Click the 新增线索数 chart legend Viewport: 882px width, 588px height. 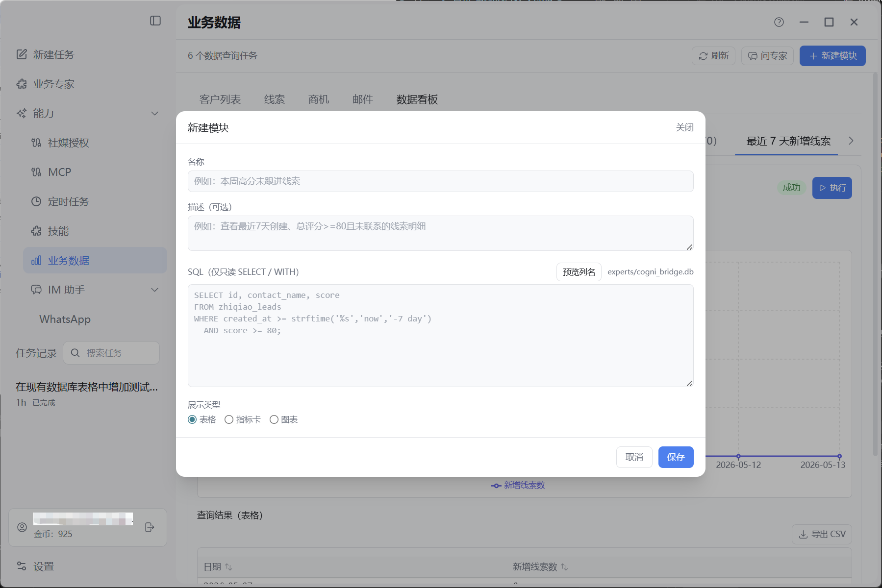[518, 485]
